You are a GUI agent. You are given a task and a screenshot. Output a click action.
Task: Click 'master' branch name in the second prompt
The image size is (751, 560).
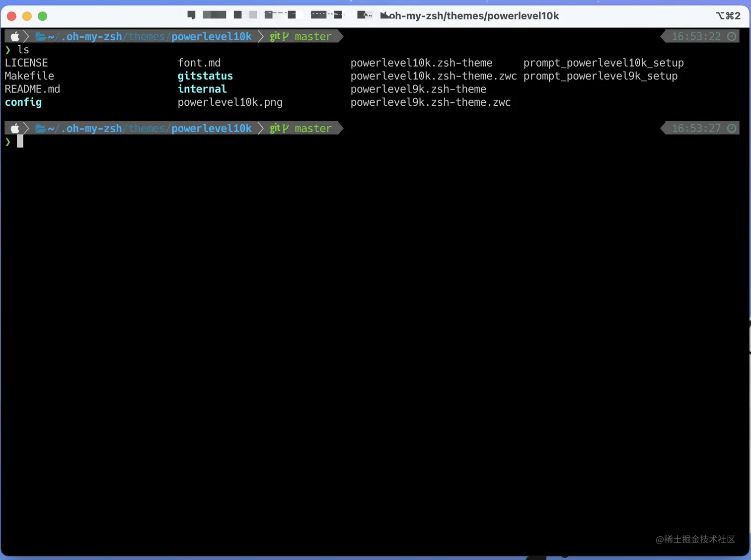pos(313,128)
